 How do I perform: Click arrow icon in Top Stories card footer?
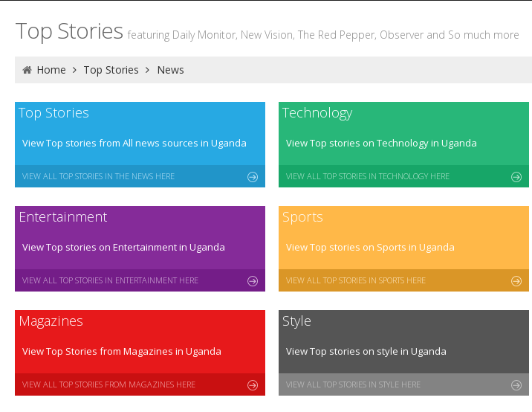click(x=253, y=176)
